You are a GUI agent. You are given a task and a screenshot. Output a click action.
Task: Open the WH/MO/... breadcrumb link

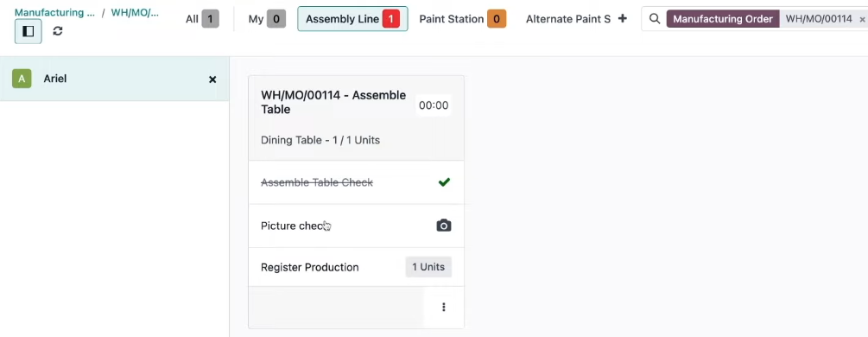(135, 12)
